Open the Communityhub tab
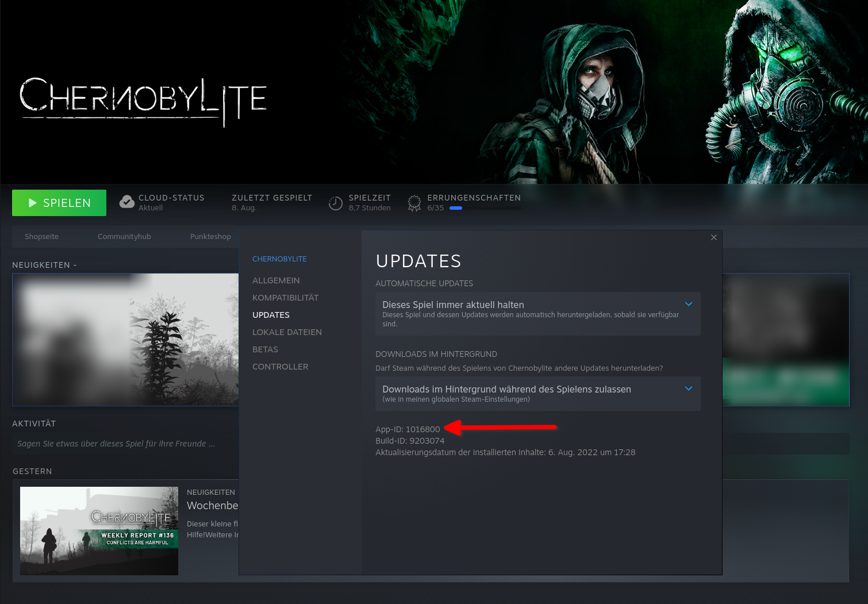 pos(124,236)
